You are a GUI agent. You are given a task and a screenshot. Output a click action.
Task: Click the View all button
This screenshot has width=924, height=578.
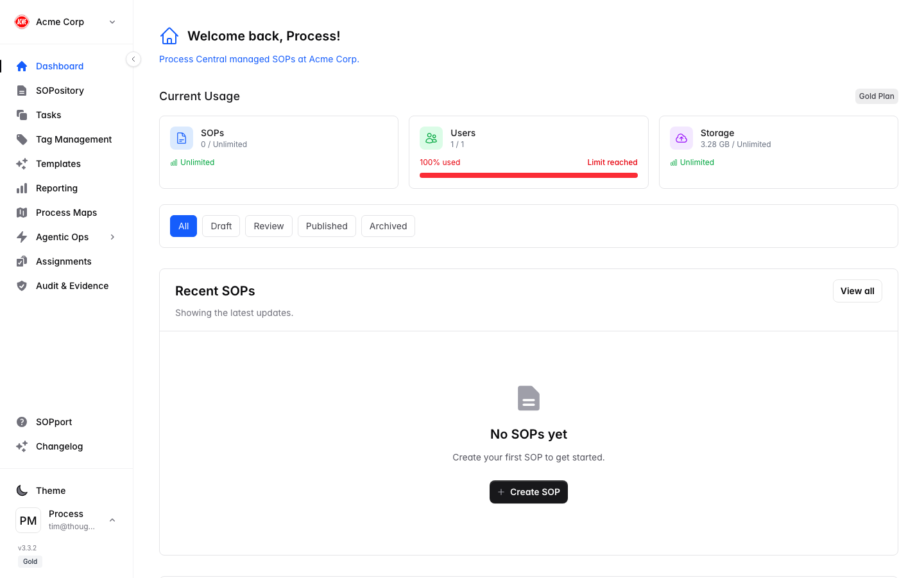coord(857,291)
